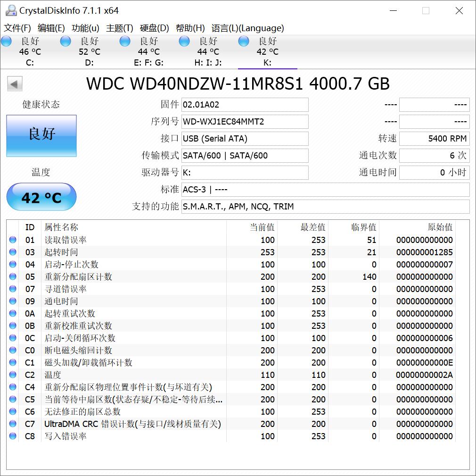476x476 pixels.
Task: Open the 硬盘(D) menu
Action: tap(155, 28)
